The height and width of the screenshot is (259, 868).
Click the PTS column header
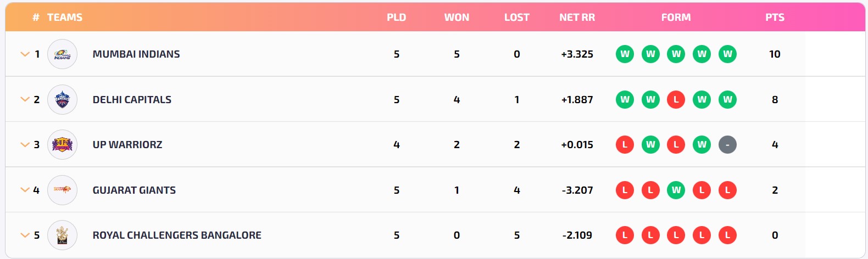(775, 18)
